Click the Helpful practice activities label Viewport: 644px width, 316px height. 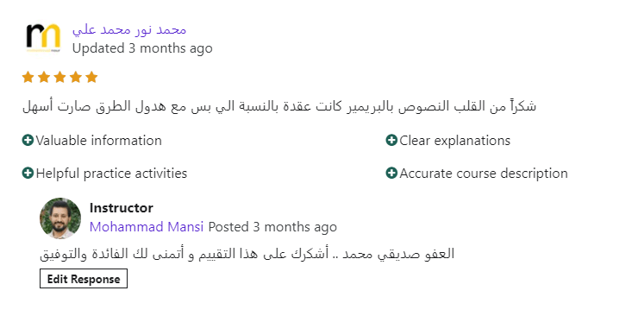tap(111, 174)
